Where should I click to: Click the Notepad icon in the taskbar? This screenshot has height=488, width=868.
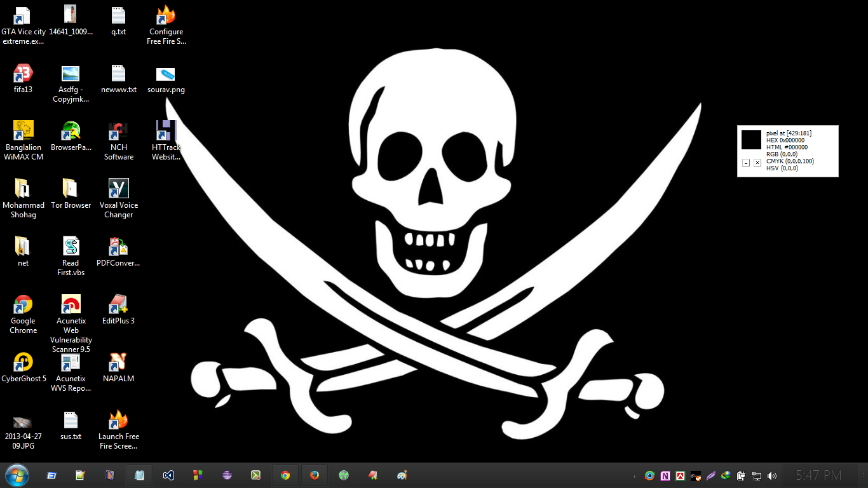click(139, 475)
